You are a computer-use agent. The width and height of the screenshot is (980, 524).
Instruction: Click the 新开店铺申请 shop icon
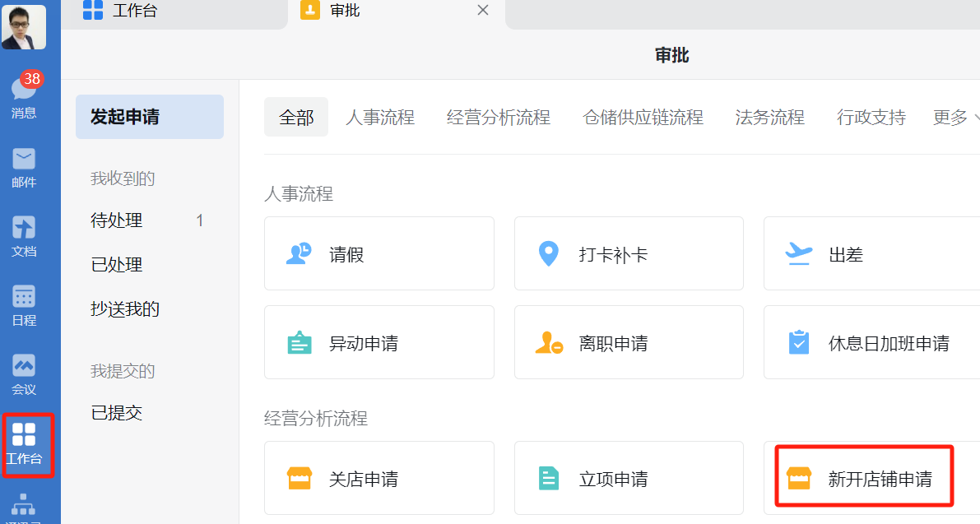[x=799, y=479]
